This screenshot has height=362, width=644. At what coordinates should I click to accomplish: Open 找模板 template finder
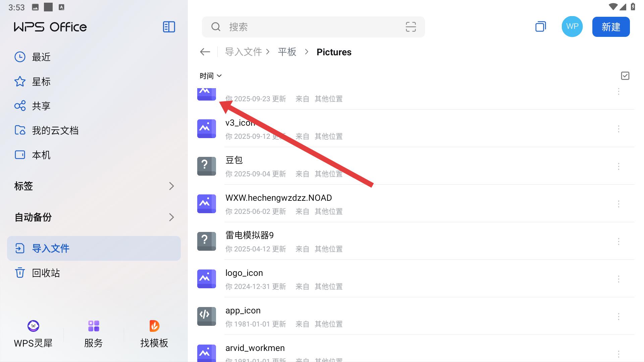click(x=154, y=334)
